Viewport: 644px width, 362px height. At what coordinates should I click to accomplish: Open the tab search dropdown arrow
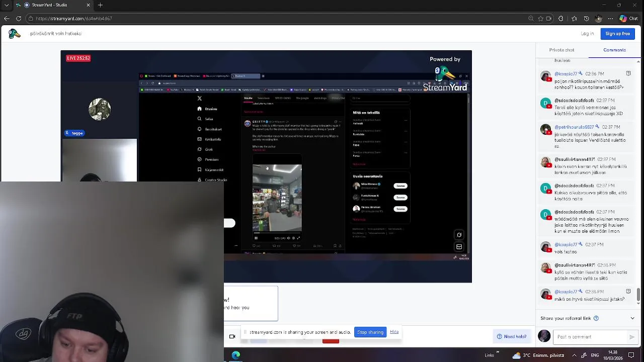click(x=7, y=5)
